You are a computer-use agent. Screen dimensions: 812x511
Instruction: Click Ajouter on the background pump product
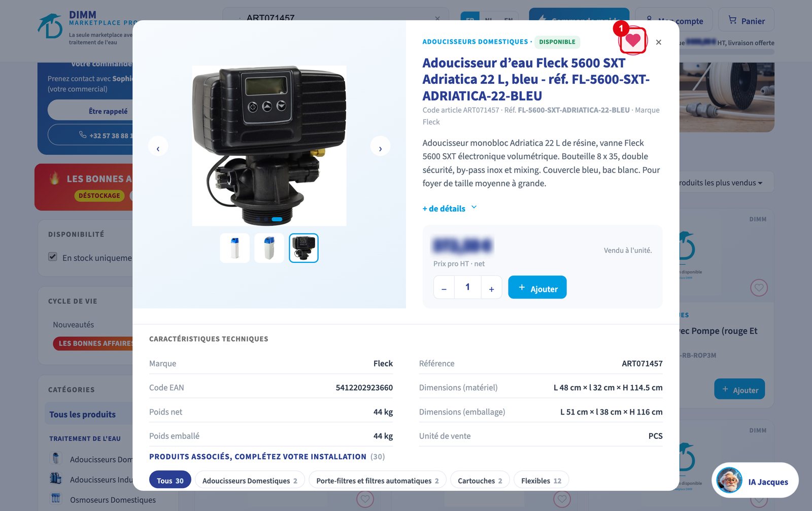pos(739,389)
